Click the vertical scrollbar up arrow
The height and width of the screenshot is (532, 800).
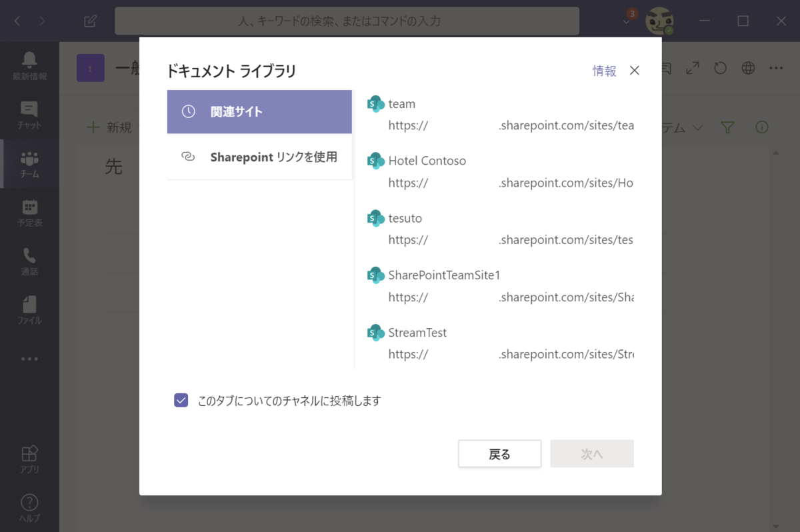(775, 154)
